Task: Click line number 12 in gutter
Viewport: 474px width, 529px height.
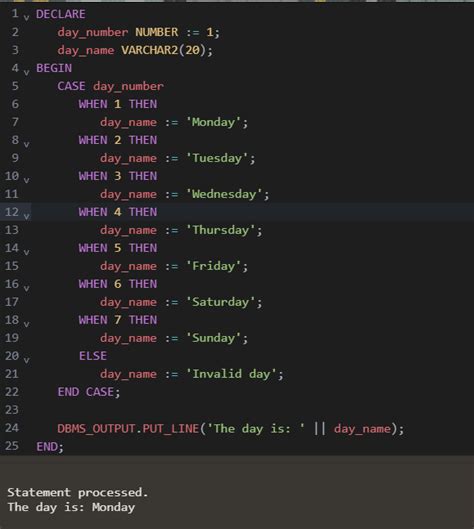Action: [x=12, y=212]
